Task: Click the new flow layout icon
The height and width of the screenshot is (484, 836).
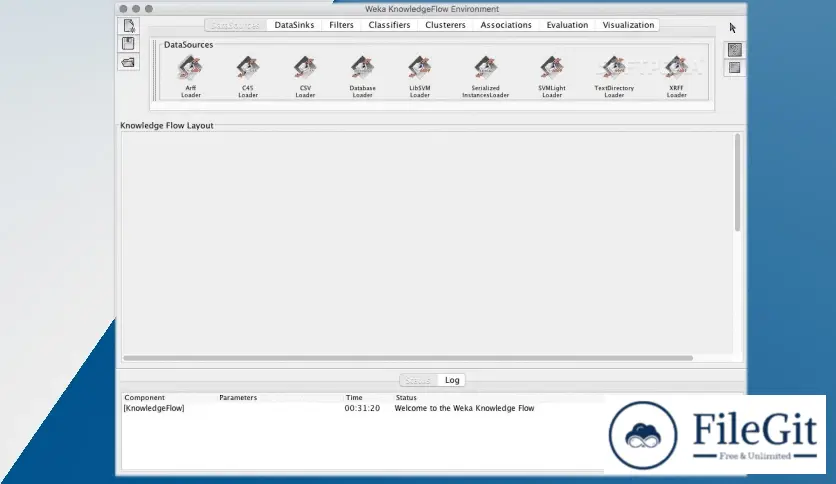Action: point(128,26)
